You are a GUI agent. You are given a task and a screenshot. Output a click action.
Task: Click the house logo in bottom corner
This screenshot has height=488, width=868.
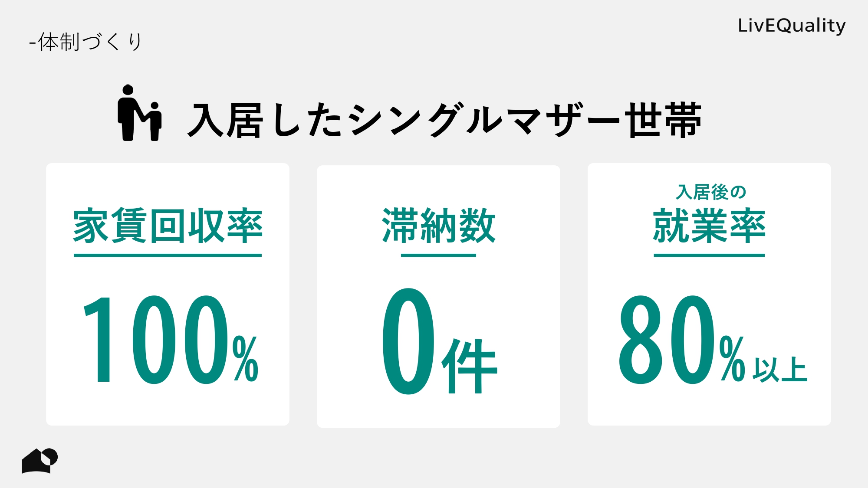pyautogui.click(x=39, y=461)
